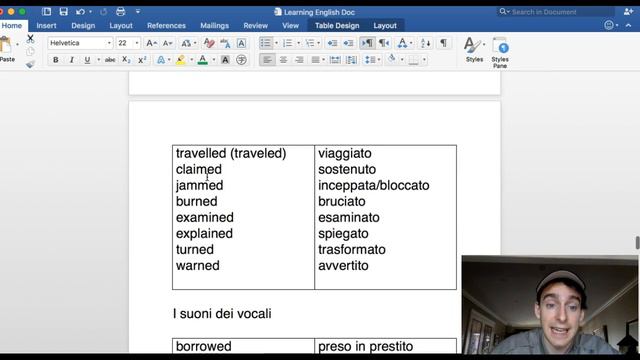Collapse the ribbon with the chevron
This screenshot has height=360, width=640.
point(629,25)
